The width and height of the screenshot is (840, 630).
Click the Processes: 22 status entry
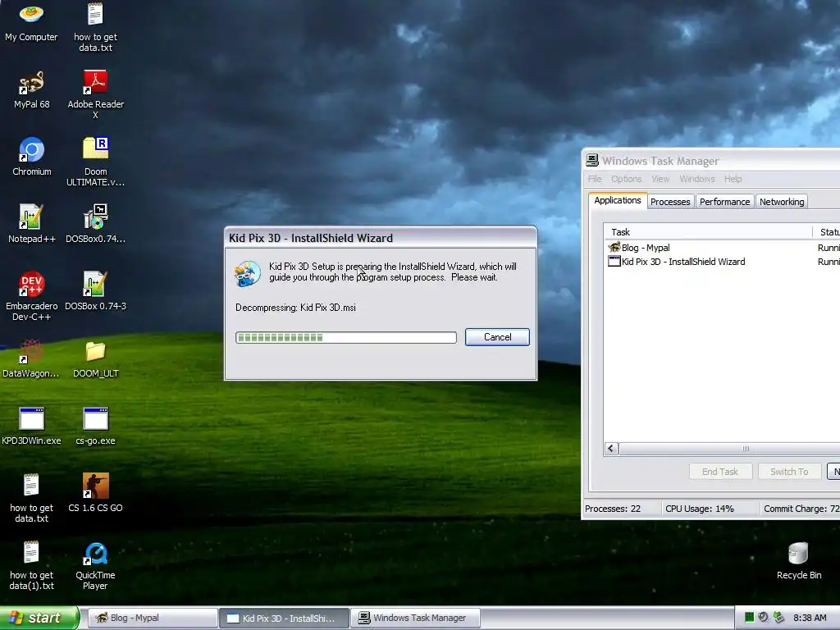(x=612, y=509)
